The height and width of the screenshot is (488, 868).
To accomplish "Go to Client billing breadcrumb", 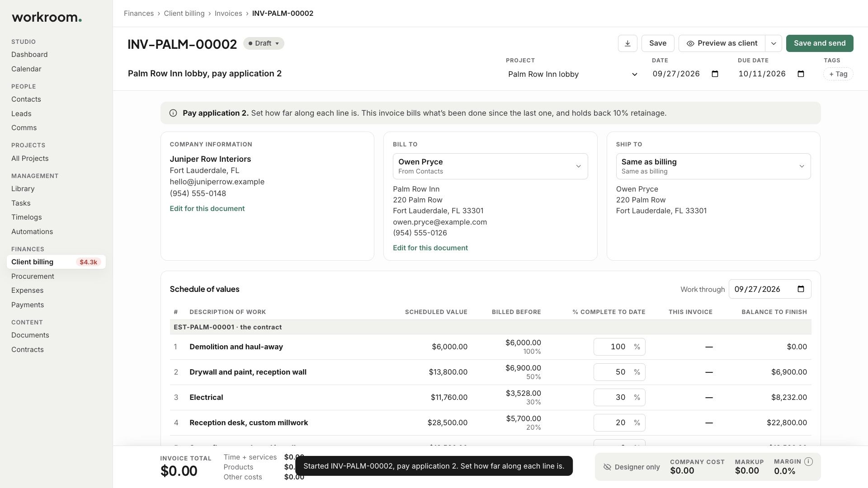I will pyautogui.click(x=184, y=14).
